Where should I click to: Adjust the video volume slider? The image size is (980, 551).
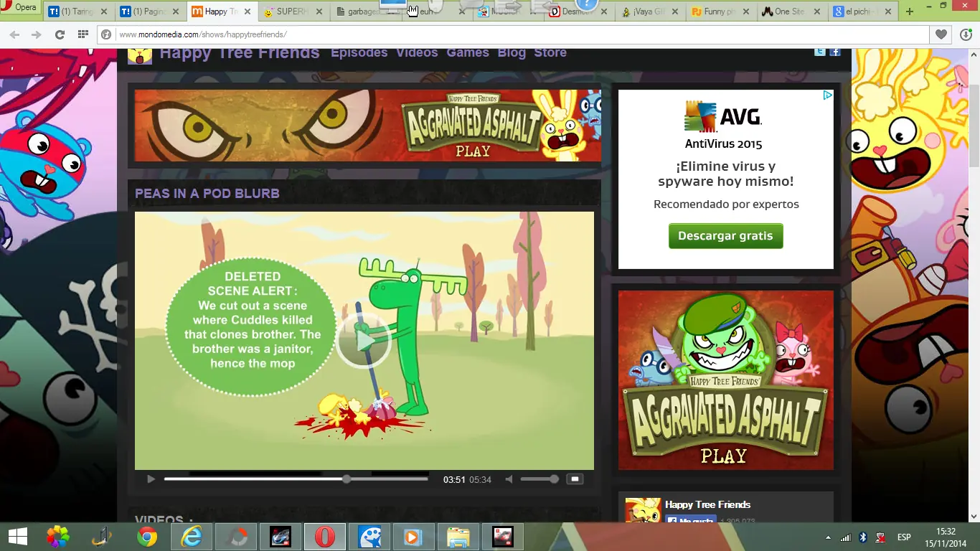[x=540, y=479]
